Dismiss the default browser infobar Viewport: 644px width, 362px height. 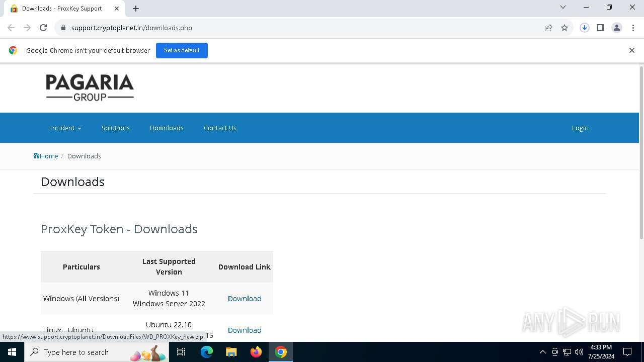632,50
